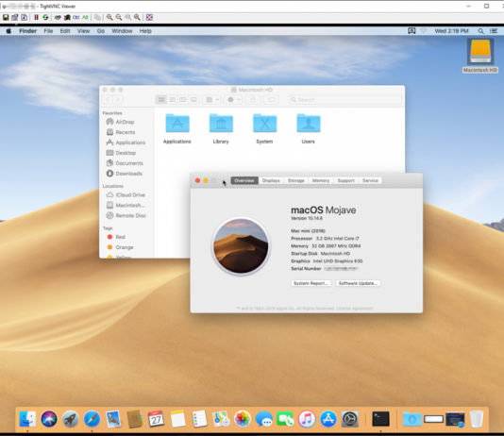Open the Notes app in the Dock
This screenshot has height=436, width=504.
(x=177, y=419)
